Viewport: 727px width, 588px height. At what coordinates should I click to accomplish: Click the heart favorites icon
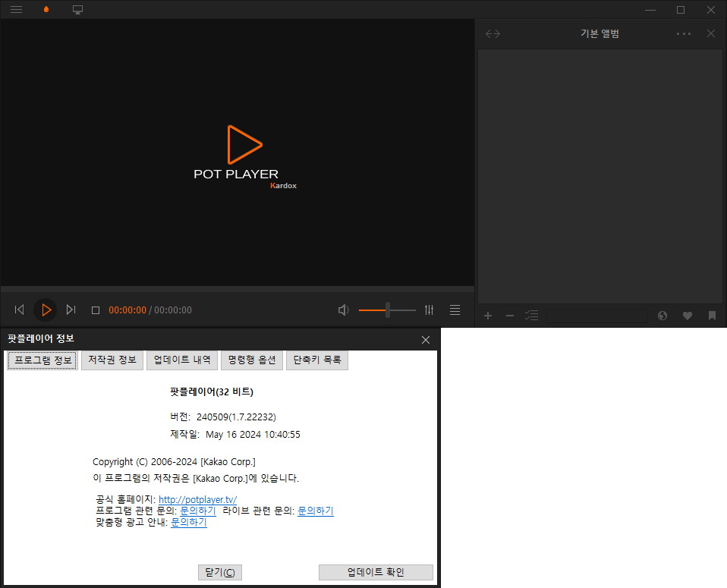688,316
